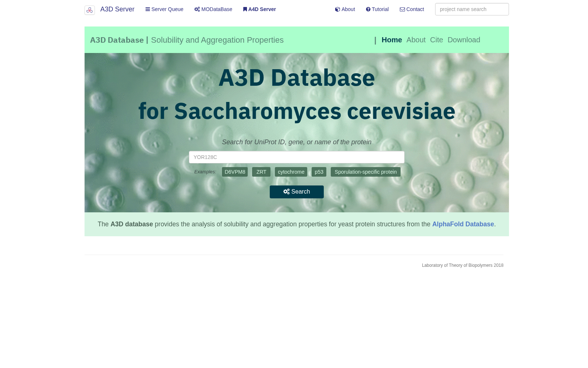Image resolution: width=588 pixels, height=368 pixels.
Task: Open the A4D Server link
Action: coord(262,9)
